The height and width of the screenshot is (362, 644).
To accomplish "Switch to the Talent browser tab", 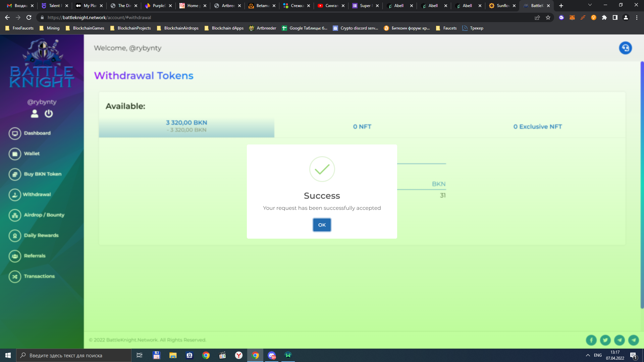I will coord(54,6).
